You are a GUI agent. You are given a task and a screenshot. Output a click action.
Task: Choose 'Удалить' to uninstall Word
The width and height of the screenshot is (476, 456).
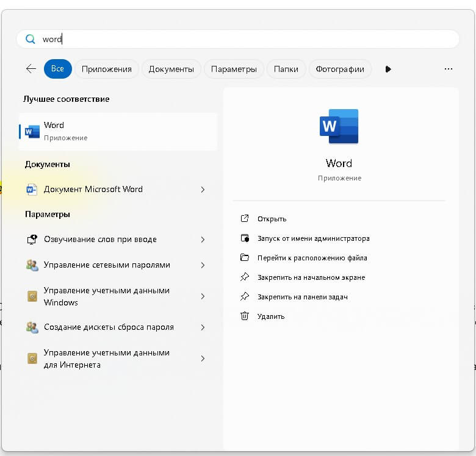[271, 316]
